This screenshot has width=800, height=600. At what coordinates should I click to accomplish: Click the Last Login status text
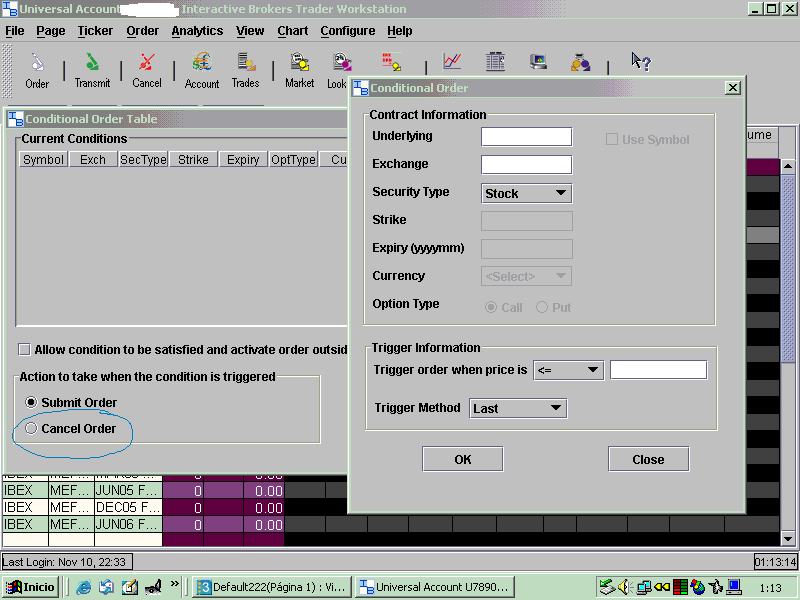pos(64,562)
